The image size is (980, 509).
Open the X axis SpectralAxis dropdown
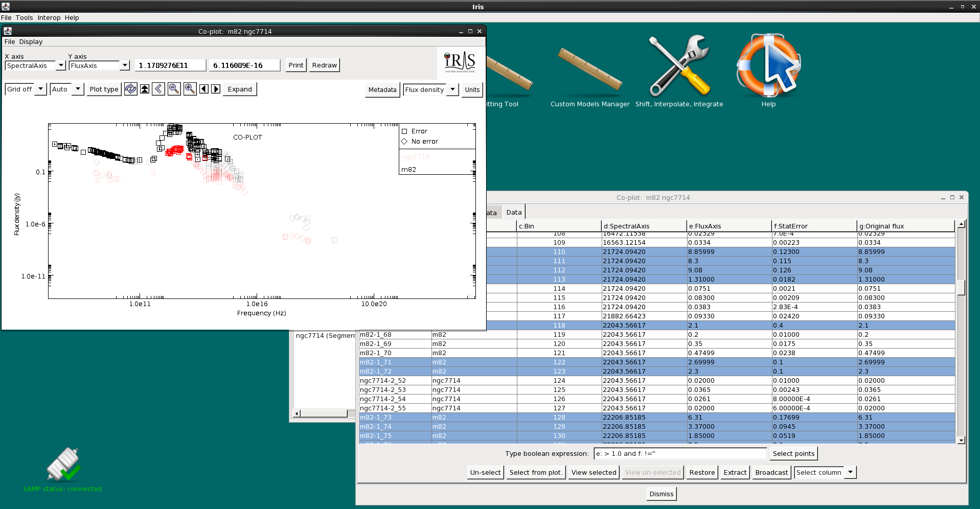[x=61, y=65]
